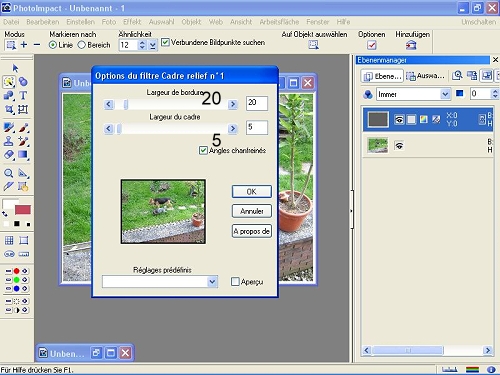Viewport: 500px width, 375px height.
Task: Increase Largeur de bordure with right arrow
Action: pos(233,104)
